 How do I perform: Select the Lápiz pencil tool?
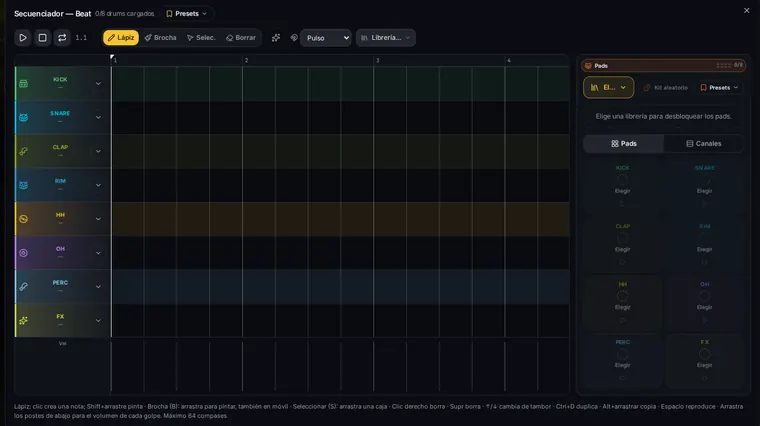coord(121,38)
